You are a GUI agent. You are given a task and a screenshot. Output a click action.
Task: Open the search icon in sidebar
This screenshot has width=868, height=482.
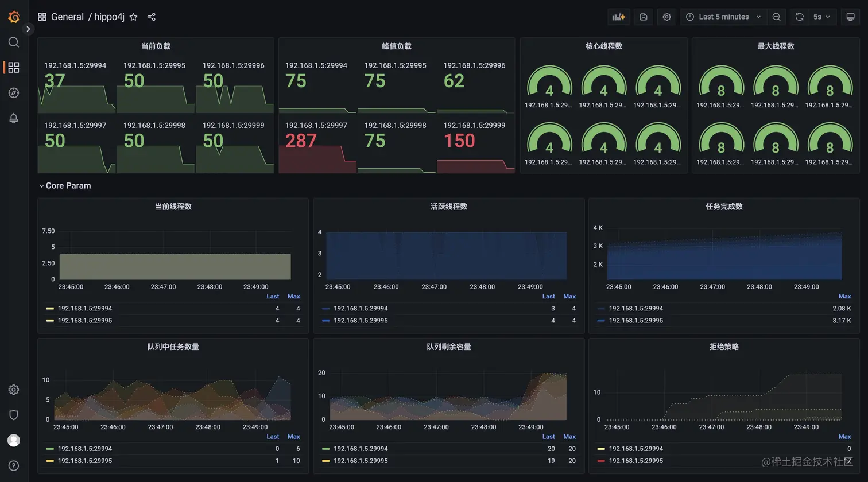point(14,42)
